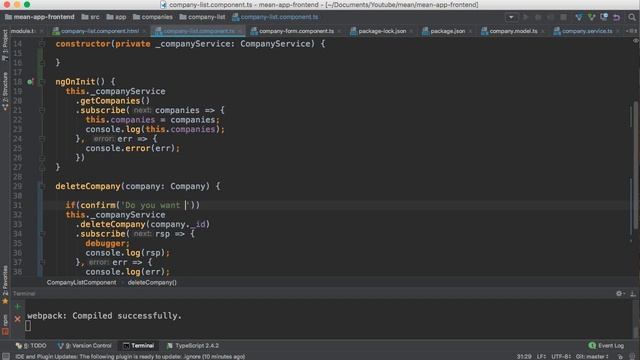Click the implements gutter icon beside ngOnInit

click(x=30, y=82)
